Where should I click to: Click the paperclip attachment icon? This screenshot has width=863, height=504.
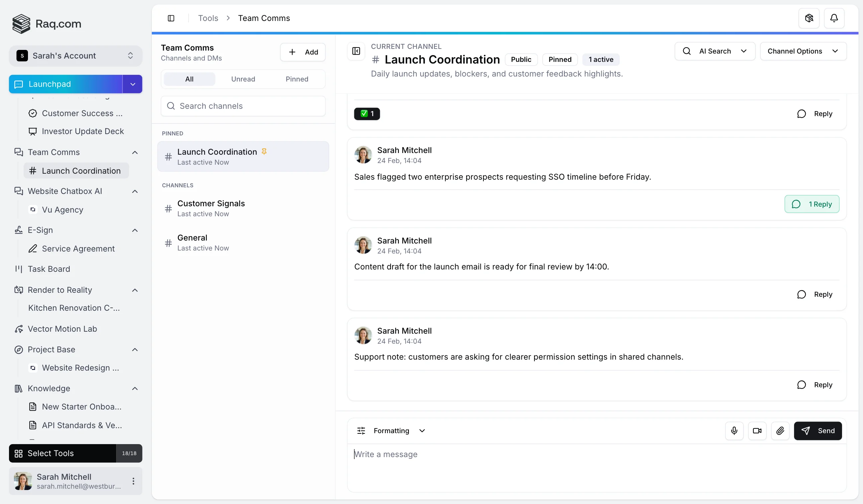coord(780,430)
